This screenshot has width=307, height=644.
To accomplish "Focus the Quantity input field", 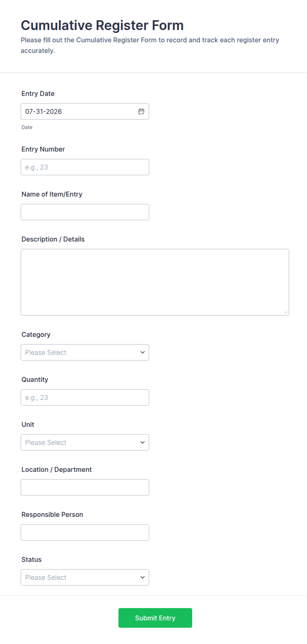I will pyautogui.click(x=85, y=398).
